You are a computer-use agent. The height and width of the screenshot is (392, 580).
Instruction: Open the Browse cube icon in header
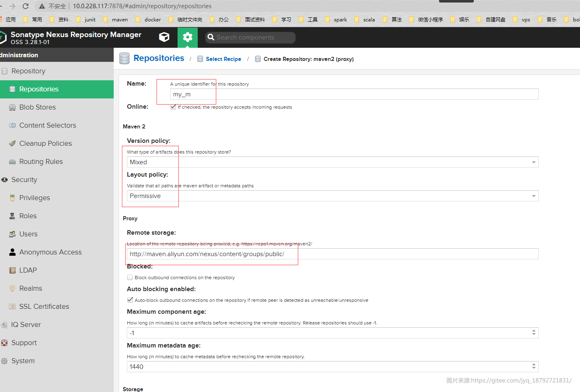[x=164, y=37]
